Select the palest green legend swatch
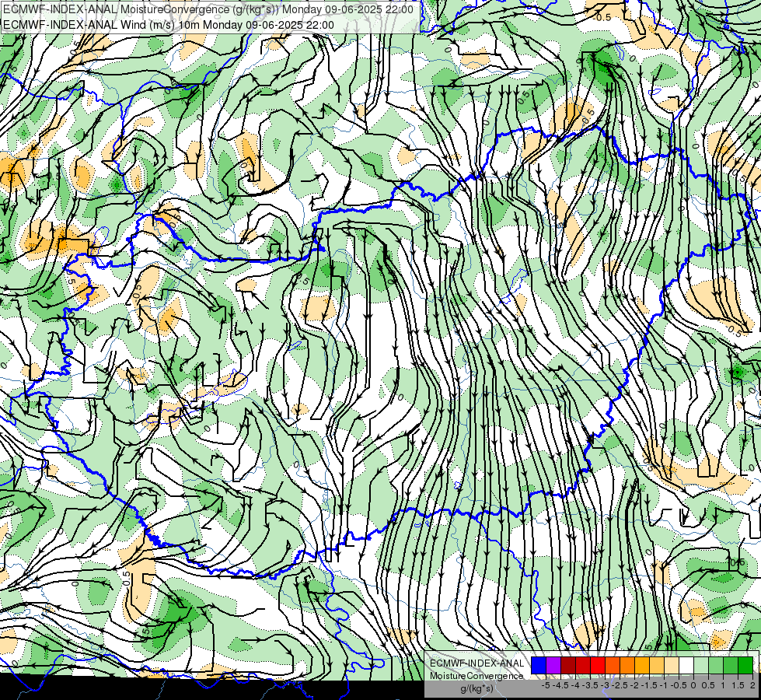The width and height of the screenshot is (761, 700). [x=701, y=666]
